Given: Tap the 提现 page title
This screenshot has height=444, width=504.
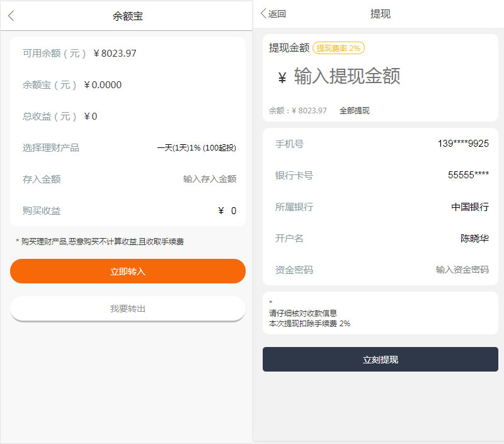Looking at the screenshot, I should 381,14.
